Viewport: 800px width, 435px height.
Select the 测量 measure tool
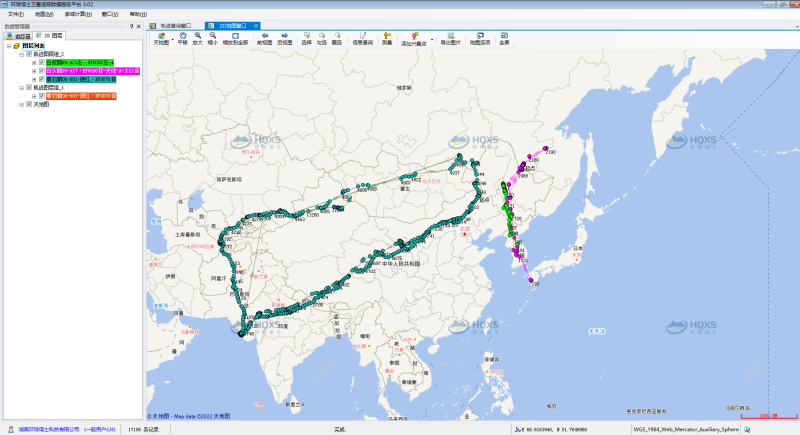pyautogui.click(x=387, y=39)
